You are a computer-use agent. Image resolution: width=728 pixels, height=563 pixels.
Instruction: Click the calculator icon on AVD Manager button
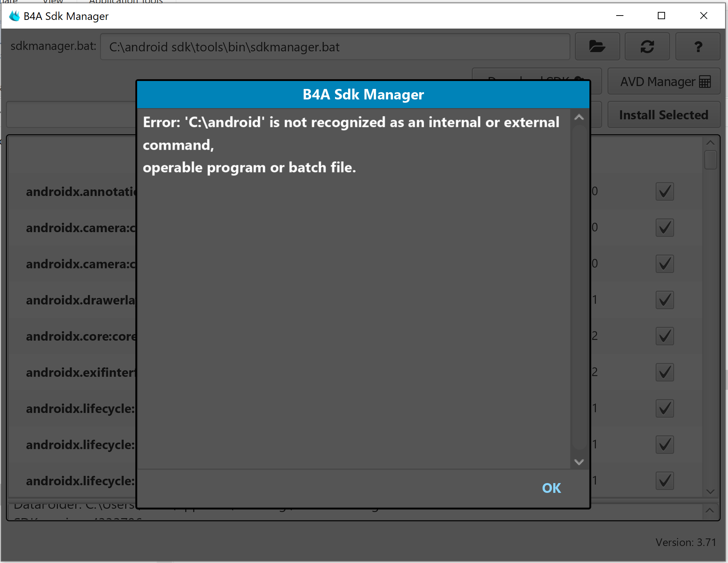point(704,81)
